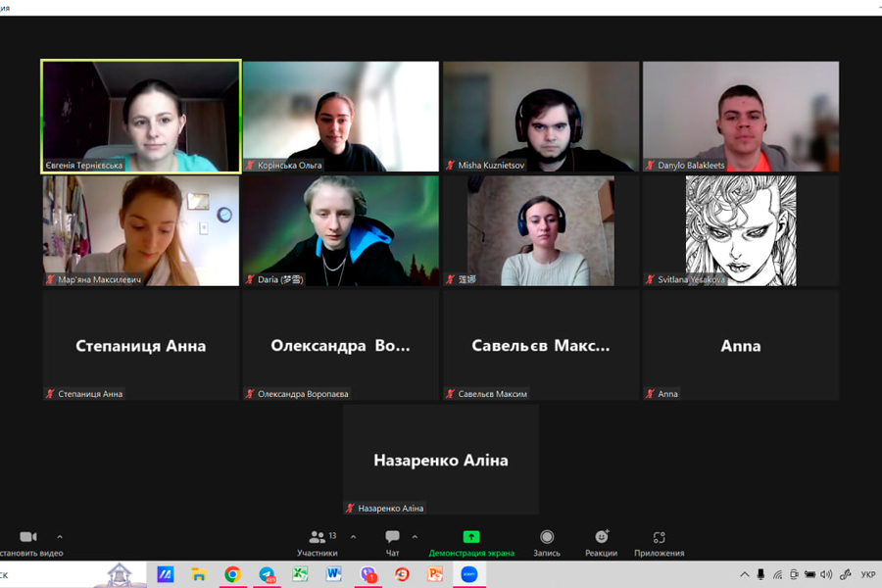The height and width of the screenshot is (588, 882).
Task: Open the Чат chat panel
Action: [x=393, y=543]
